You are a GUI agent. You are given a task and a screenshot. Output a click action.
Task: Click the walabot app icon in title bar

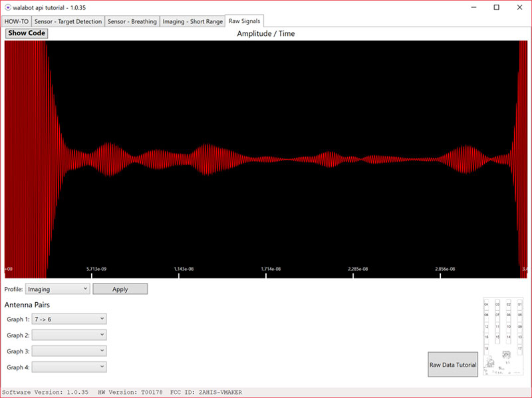pos(7,7)
